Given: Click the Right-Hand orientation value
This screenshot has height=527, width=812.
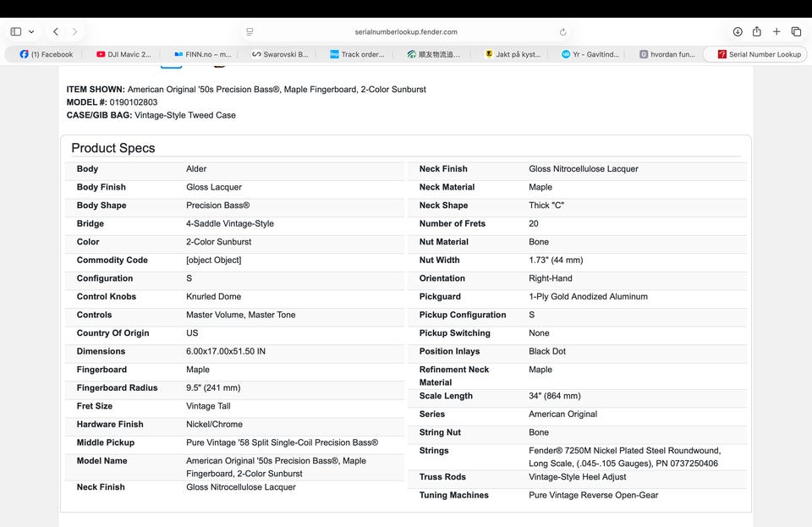Looking at the screenshot, I should (551, 278).
